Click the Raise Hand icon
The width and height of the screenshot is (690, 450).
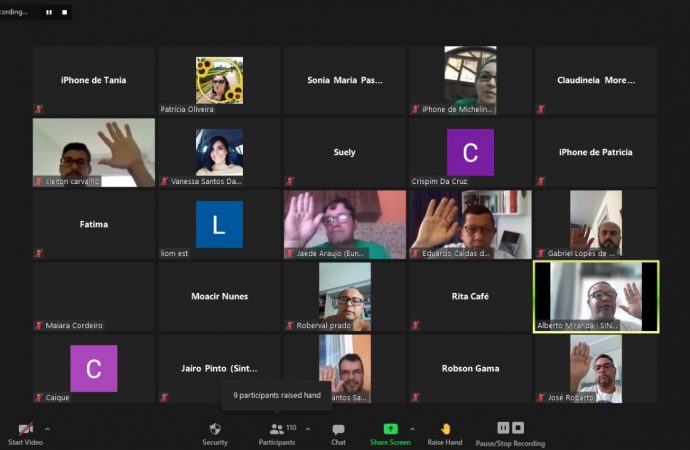(x=445, y=429)
